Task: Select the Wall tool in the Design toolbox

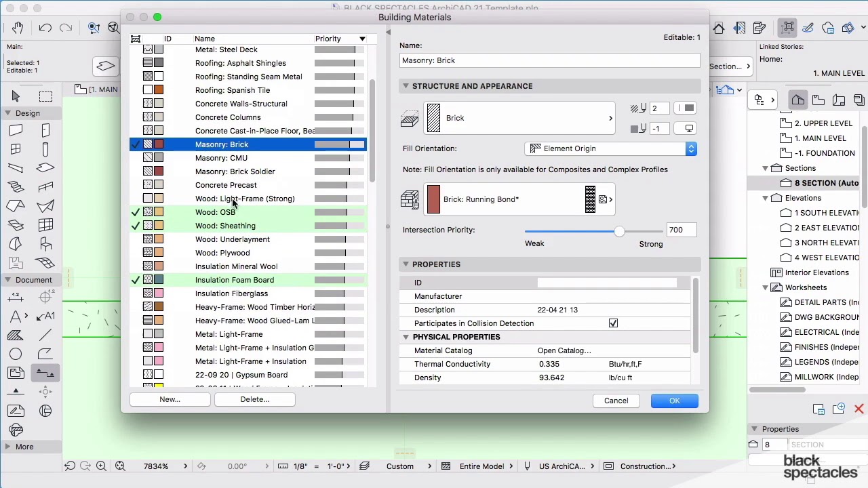Action: click(16, 130)
